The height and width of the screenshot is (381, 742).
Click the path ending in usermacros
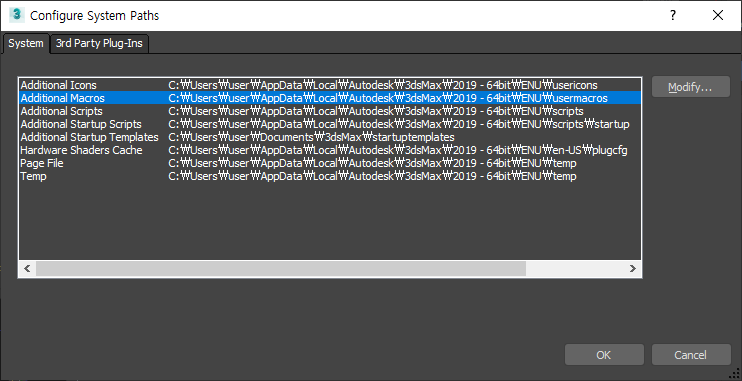click(x=388, y=98)
